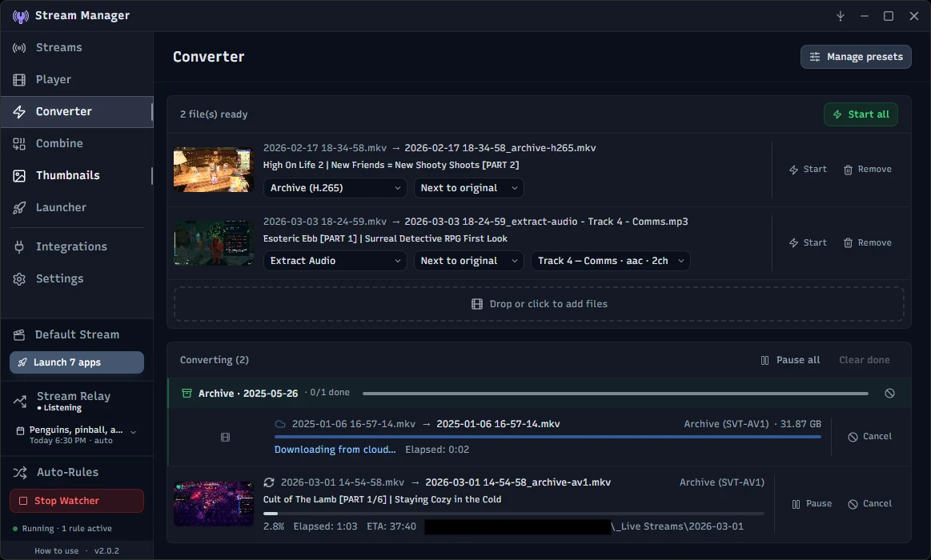Click the film placeholder icon for 2025-01-06 file
This screenshot has width=931, height=560.
[225, 438]
